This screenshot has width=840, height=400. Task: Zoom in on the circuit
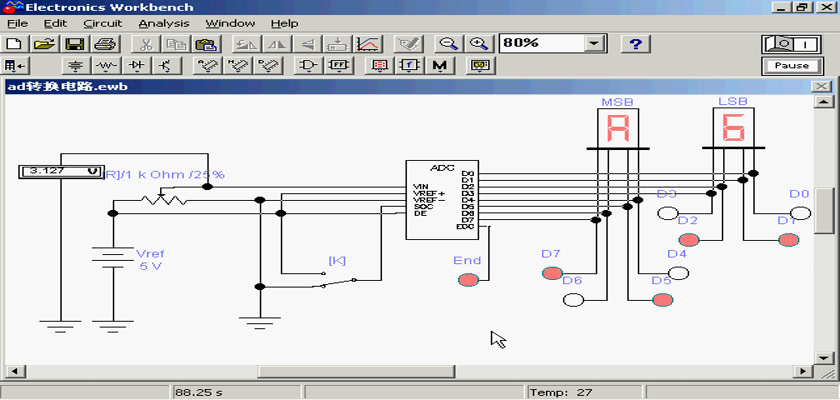(x=478, y=44)
